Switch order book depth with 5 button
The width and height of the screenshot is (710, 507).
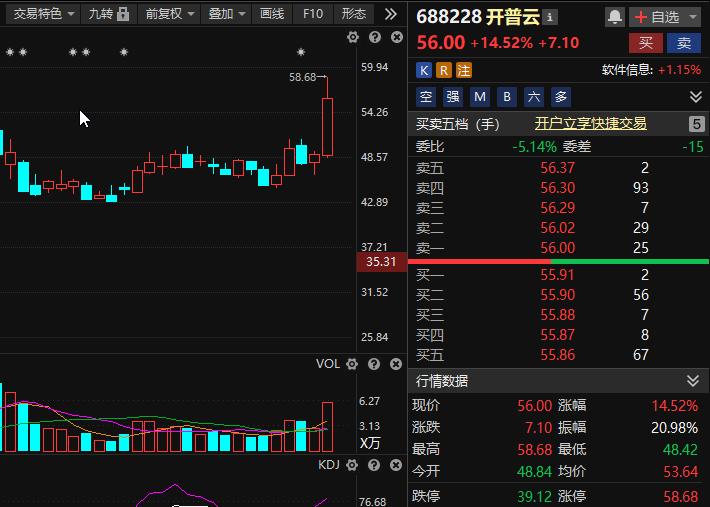tap(696, 124)
